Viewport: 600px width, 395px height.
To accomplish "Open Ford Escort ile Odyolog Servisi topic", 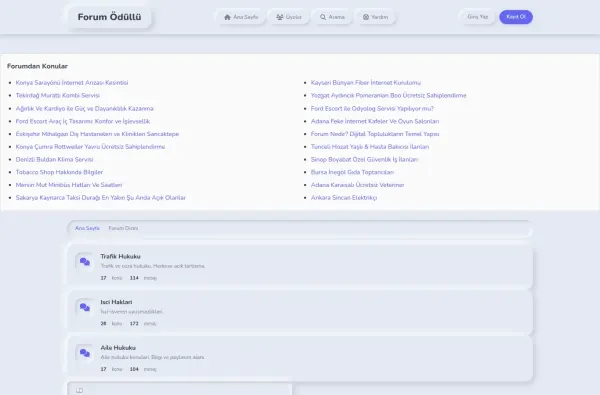I will pos(372,108).
